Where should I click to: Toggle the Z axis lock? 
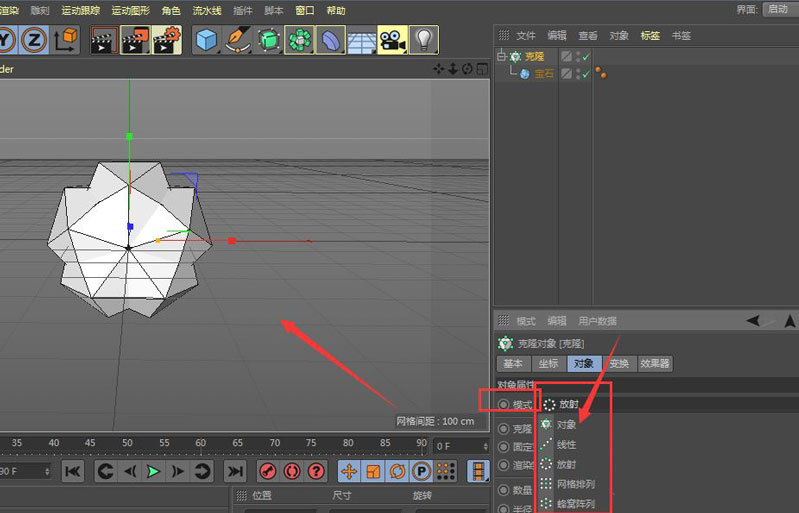pyautogui.click(x=36, y=40)
